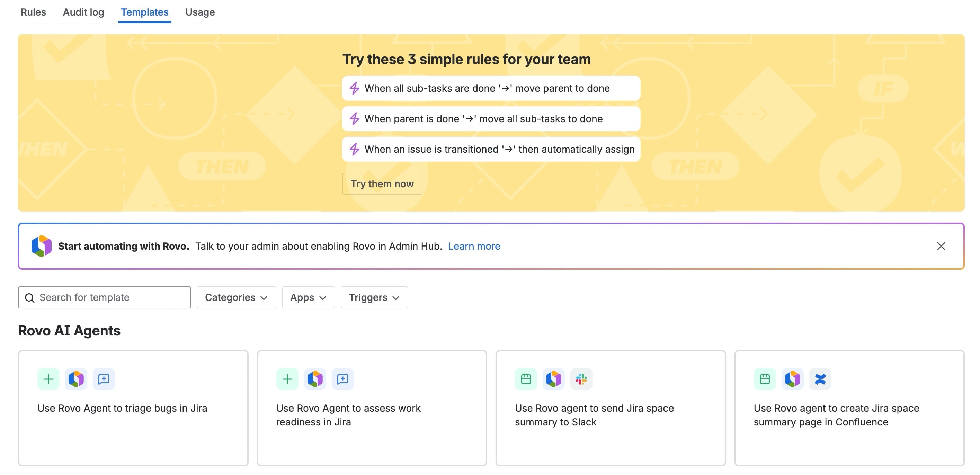Viewport: 980px width, 475px height.
Task: Switch to the Audit log tab
Action: point(83,12)
